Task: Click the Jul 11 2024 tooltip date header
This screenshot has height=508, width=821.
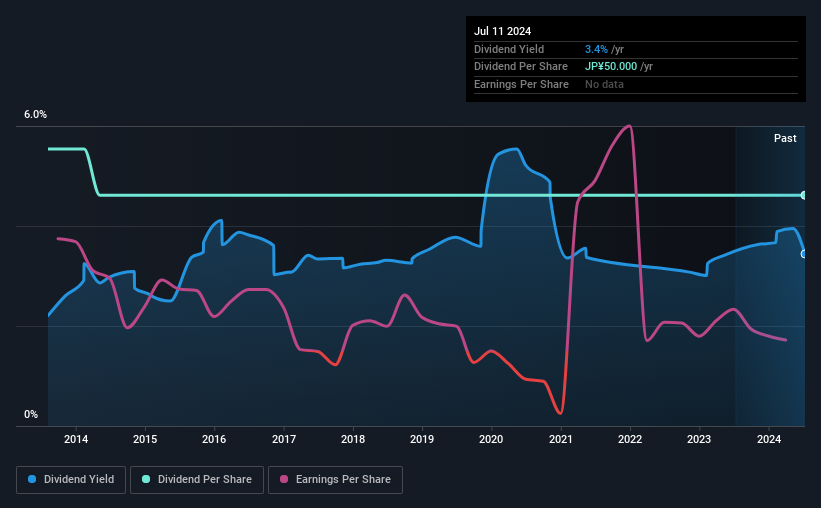Action: (x=503, y=31)
